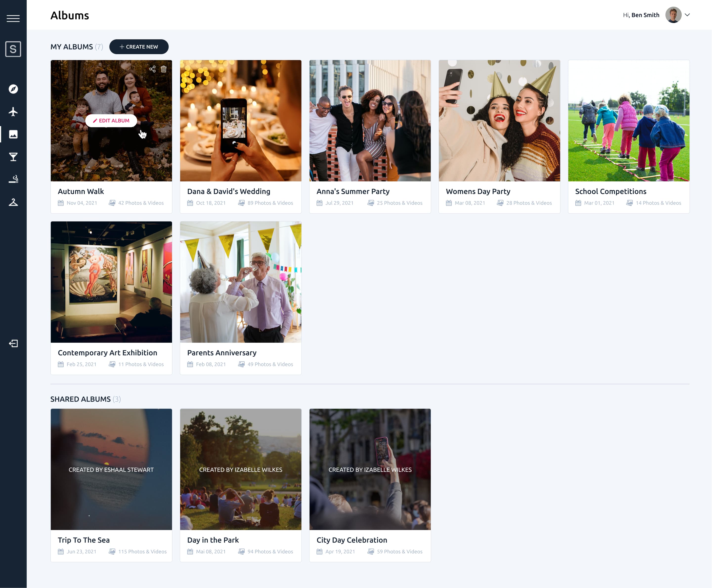
Task: Click the Dana & David's Wedding title
Action: coord(229,191)
